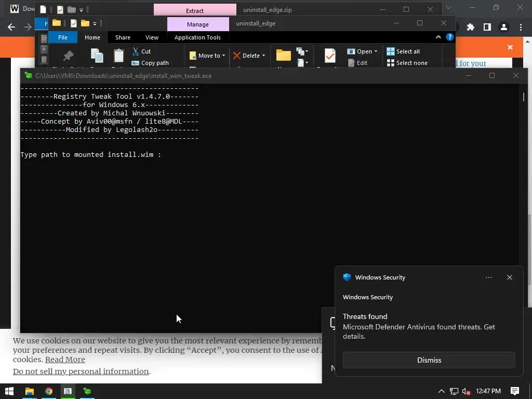The width and height of the screenshot is (532, 399).
Task: Click the Windows Security shield icon
Action: [x=347, y=277]
